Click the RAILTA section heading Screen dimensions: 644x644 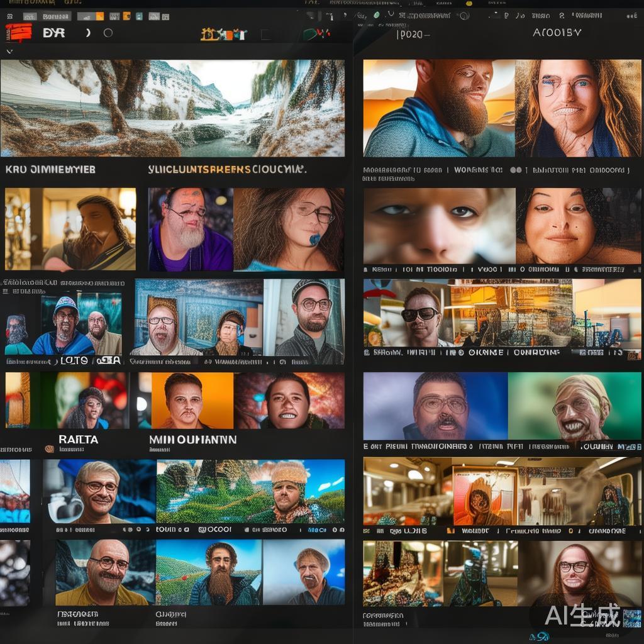click(x=78, y=440)
